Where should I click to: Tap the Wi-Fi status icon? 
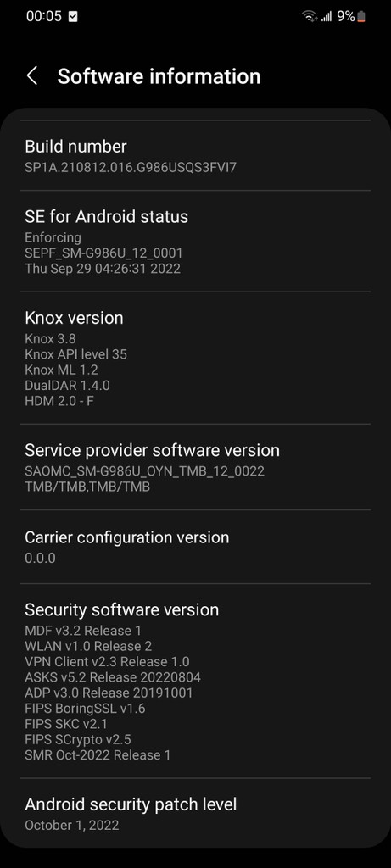click(310, 17)
